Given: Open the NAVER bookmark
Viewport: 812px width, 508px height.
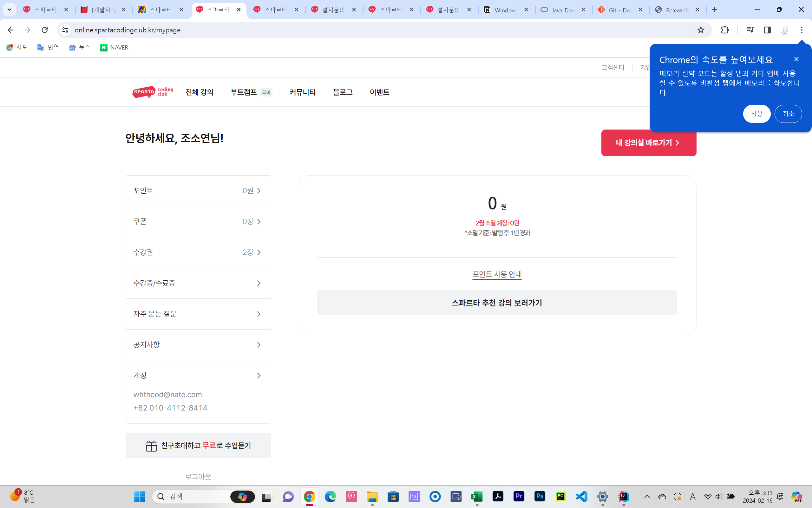Looking at the screenshot, I should [x=114, y=47].
